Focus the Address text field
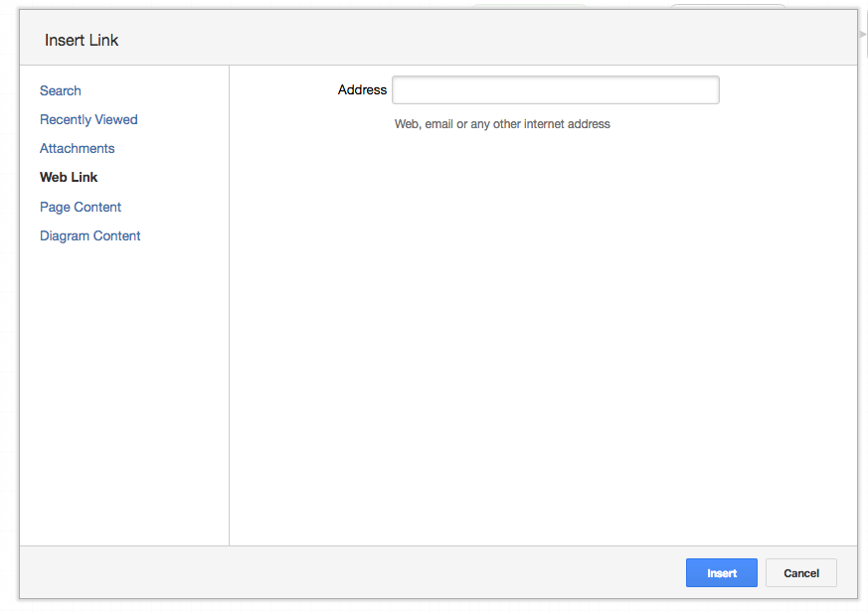Screen dimensions: 868x614 [x=556, y=90]
